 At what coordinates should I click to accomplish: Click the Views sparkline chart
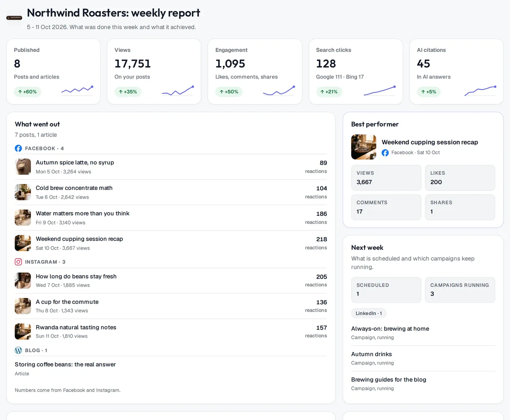[x=178, y=90]
